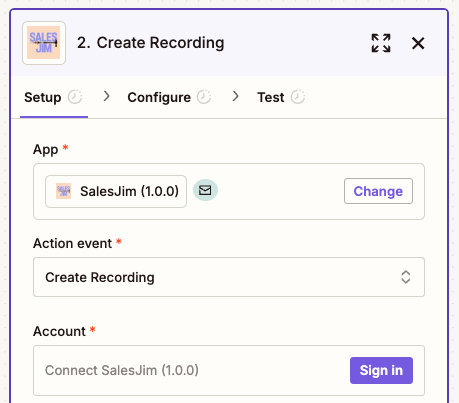Open the Setup tab

(53, 97)
